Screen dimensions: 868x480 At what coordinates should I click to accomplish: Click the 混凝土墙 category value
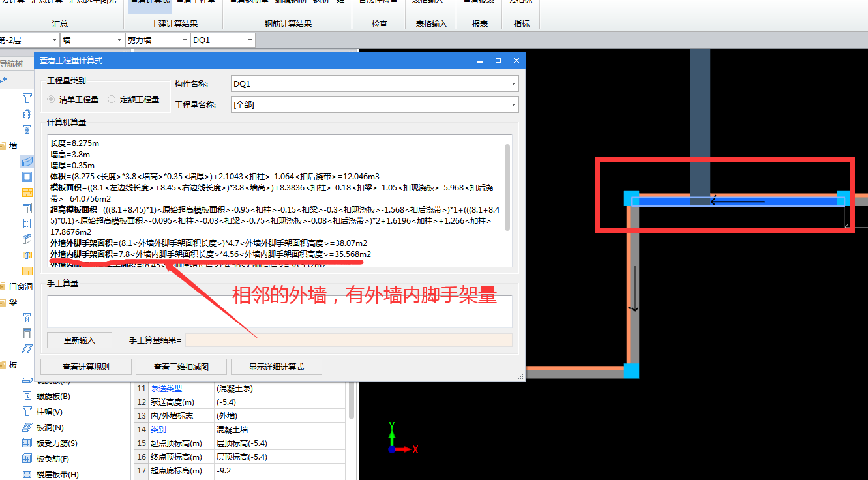[232, 429]
